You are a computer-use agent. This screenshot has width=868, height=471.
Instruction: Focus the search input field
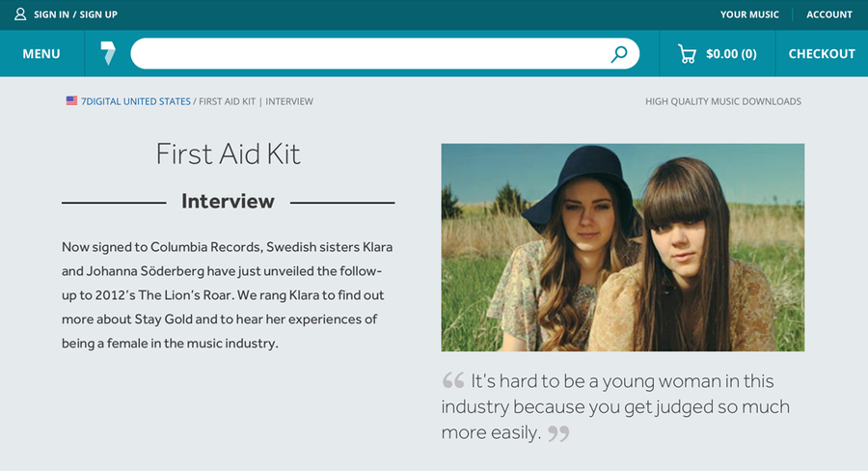[x=366, y=54]
